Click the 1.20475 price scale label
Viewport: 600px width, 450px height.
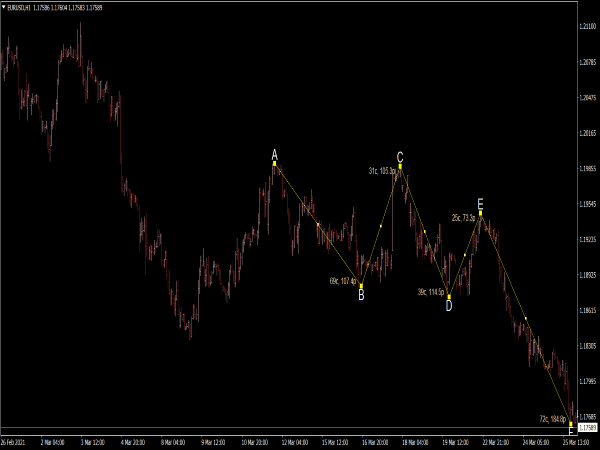coord(588,97)
